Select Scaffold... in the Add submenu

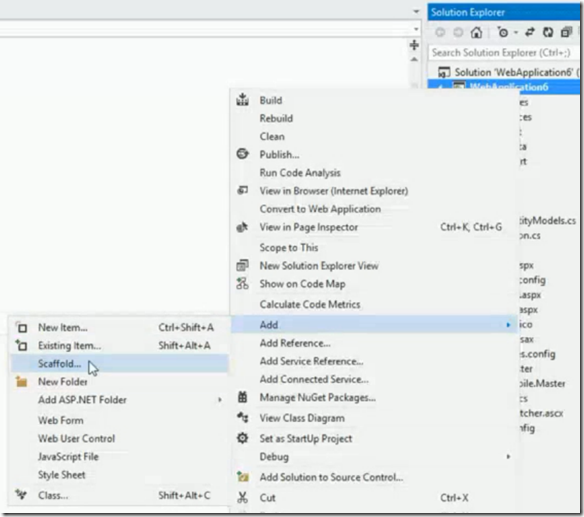[x=119, y=364]
